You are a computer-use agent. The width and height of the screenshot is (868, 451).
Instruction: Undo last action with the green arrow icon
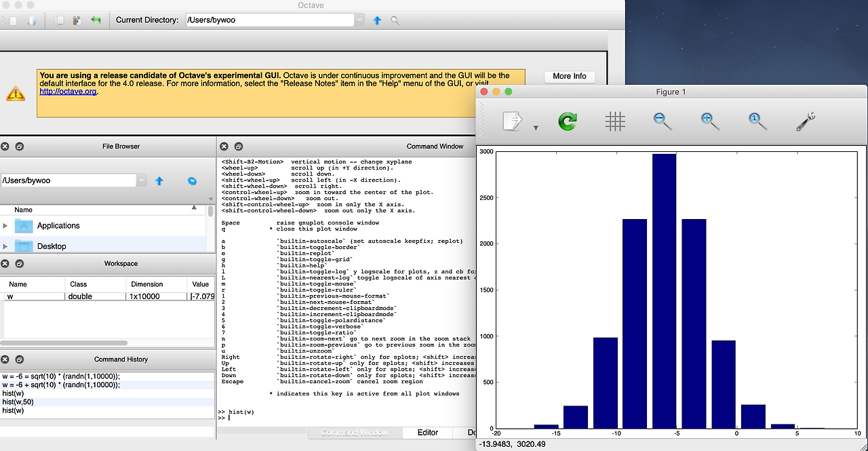click(96, 20)
